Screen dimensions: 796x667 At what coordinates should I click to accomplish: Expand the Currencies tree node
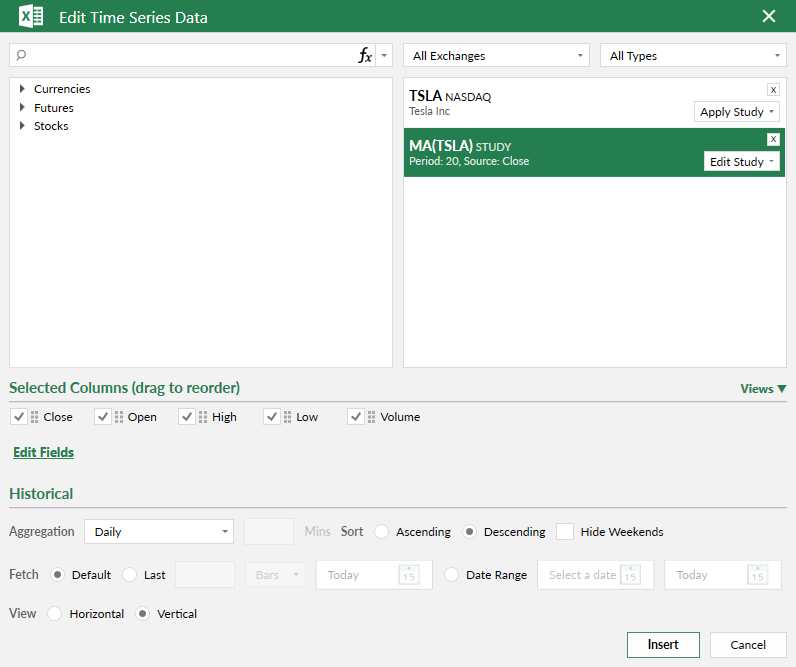[22, 89]
